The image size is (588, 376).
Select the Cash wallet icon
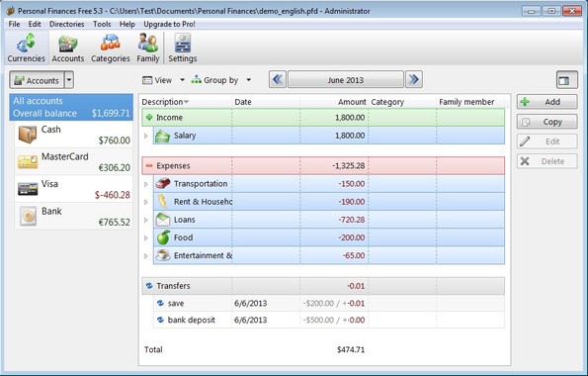(28, 135)
